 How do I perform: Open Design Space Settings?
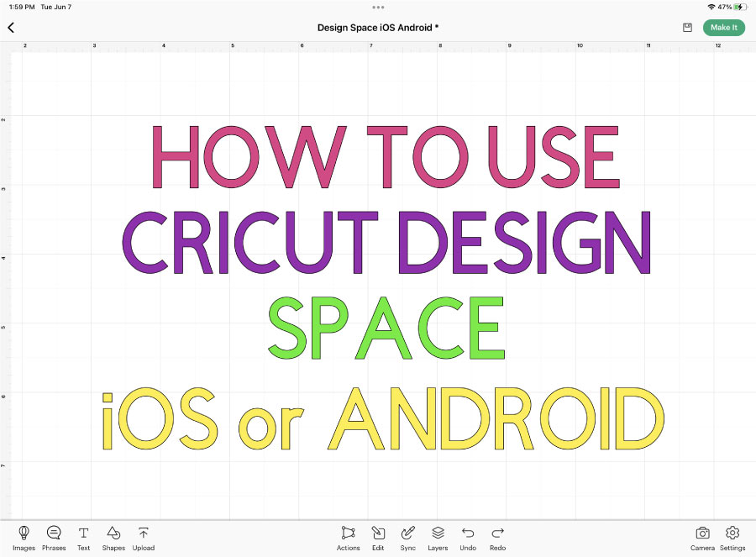point(732,538)
